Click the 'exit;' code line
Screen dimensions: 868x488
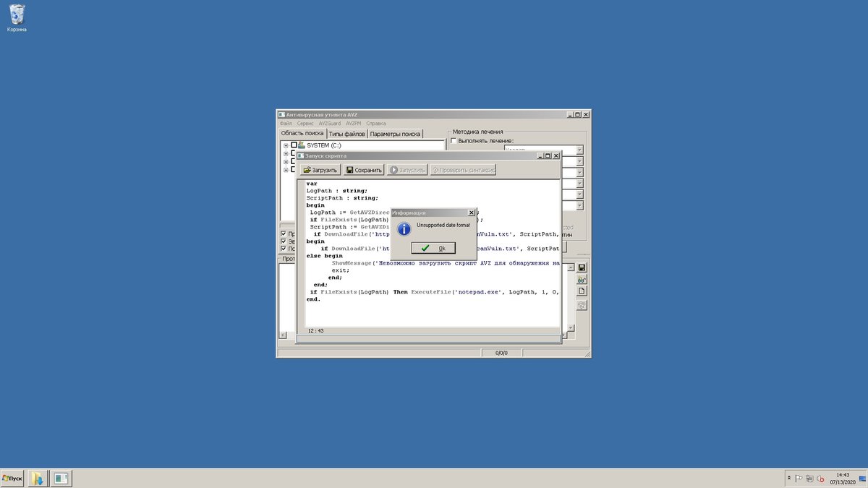pos(340,270)
